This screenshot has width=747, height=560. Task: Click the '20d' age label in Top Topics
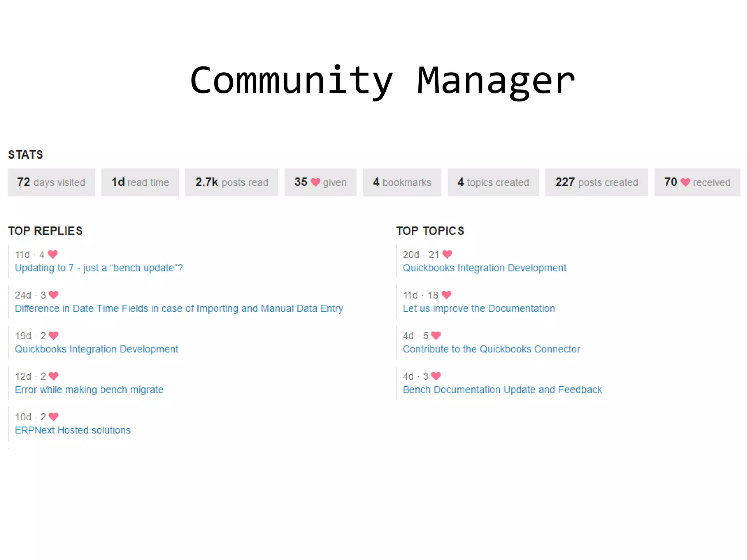411,255
